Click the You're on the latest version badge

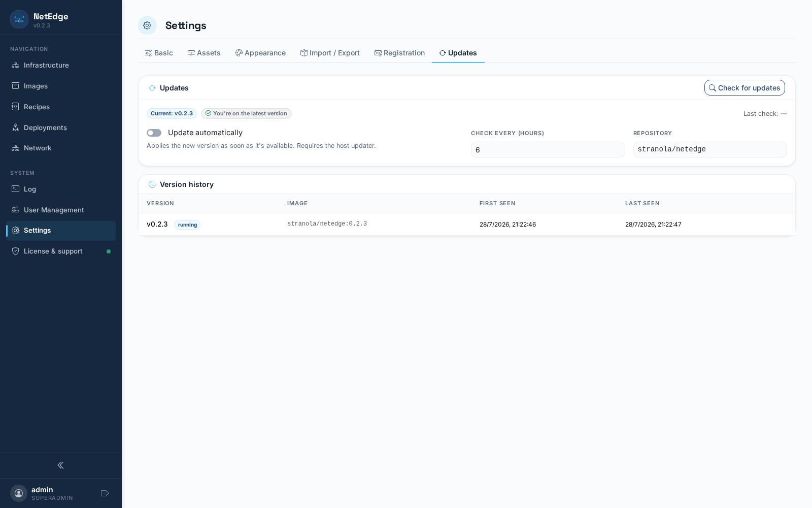click(246, 113)
